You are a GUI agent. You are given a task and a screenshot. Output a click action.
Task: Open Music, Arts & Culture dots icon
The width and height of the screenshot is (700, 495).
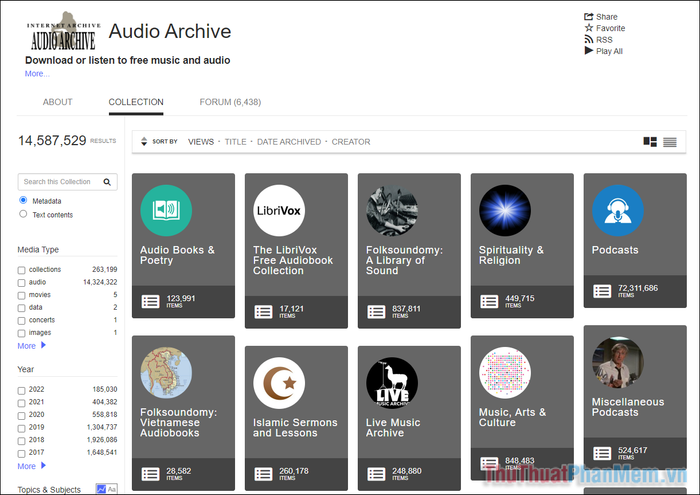[505, 373]
